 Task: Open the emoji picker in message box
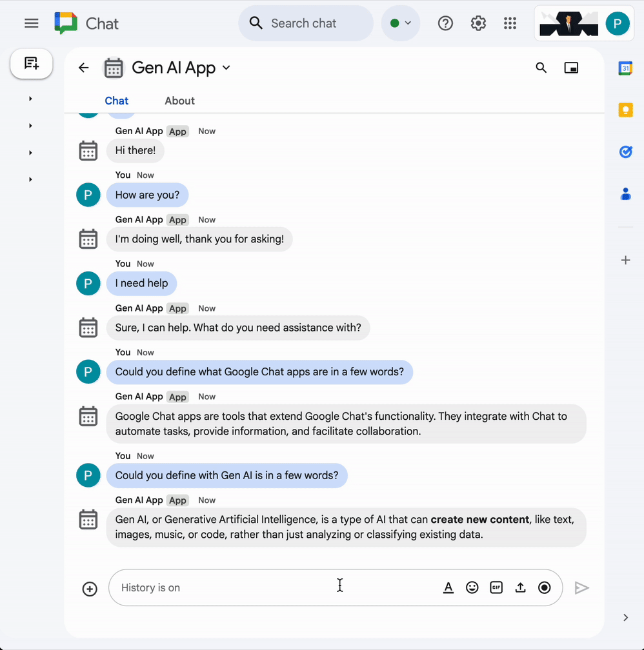pyautogui.click(x=472, y=587)
